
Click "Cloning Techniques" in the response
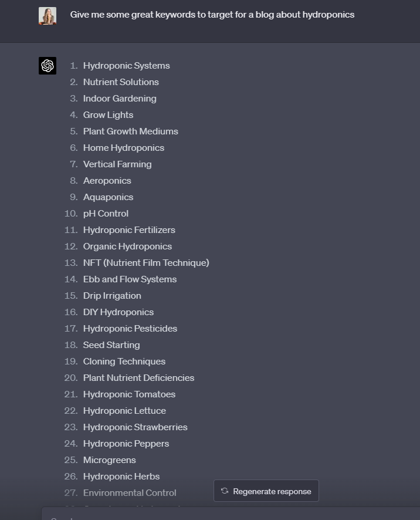pyautogui.click(x=124, y=362)
